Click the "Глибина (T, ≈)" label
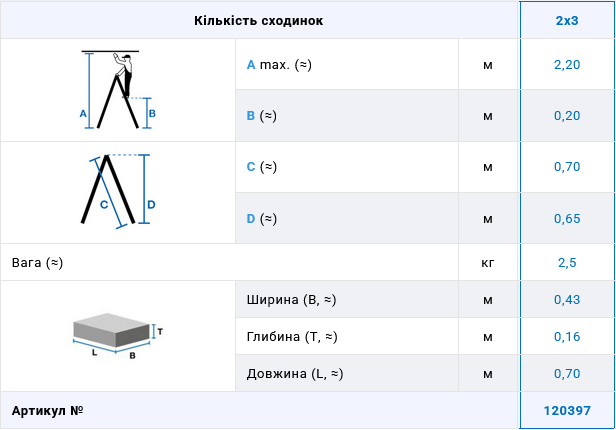This screenshot has width=616, height=430. point(292,337)
